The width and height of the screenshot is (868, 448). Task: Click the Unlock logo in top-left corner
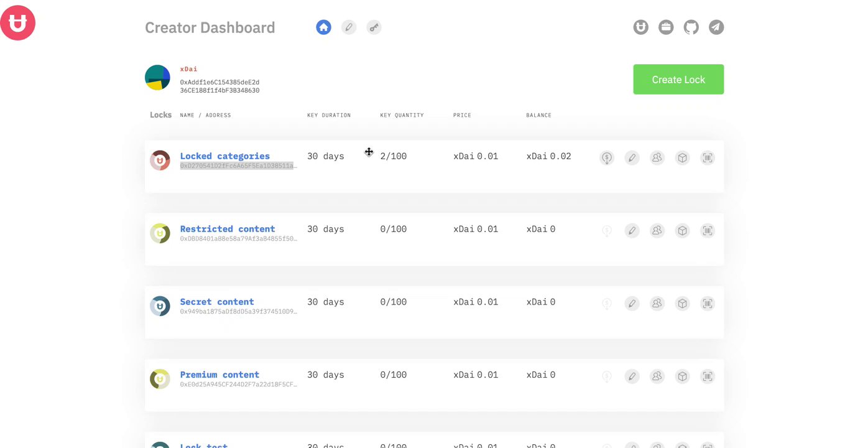click(17, 23)
